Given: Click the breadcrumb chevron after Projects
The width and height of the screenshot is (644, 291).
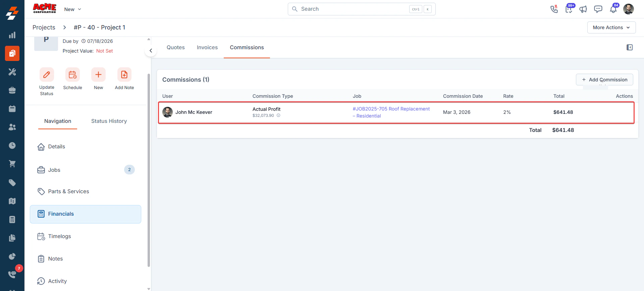Looking at the screenshot, I should tap(65, 27).
